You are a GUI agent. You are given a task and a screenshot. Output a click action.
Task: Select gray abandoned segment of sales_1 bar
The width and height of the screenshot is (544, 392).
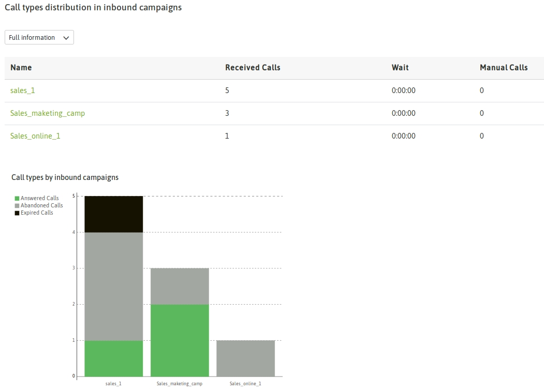pyautogui.click(x=113, y=286)
